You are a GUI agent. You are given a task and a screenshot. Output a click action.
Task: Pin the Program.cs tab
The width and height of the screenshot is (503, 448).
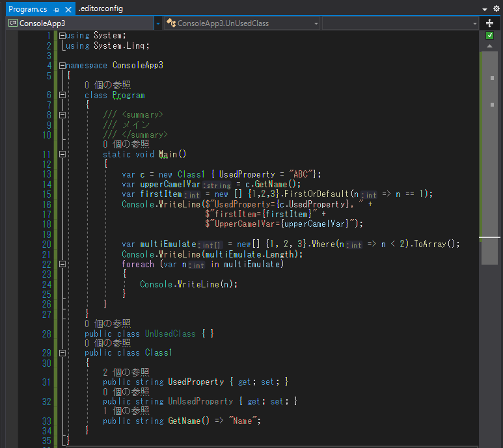pyautogui.click(x=57, y=10)
